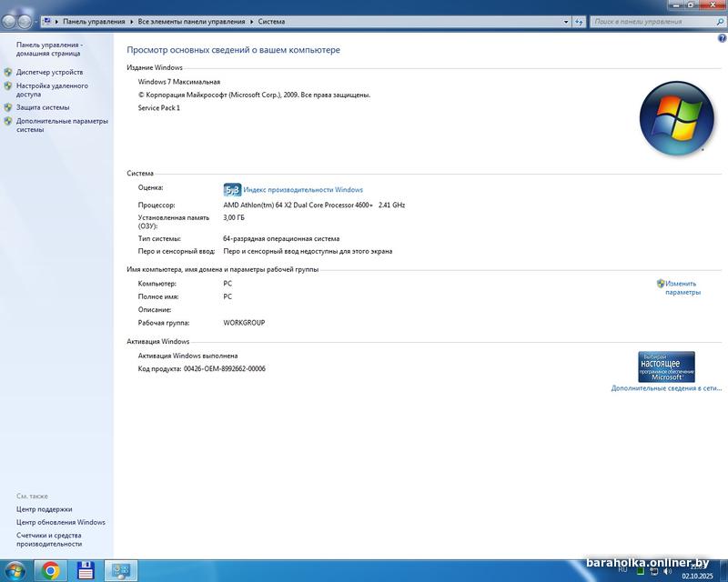Launch Google Chrome from the taskbar
Viewport: 728px width, 582px height.
[x=51, y=570]
